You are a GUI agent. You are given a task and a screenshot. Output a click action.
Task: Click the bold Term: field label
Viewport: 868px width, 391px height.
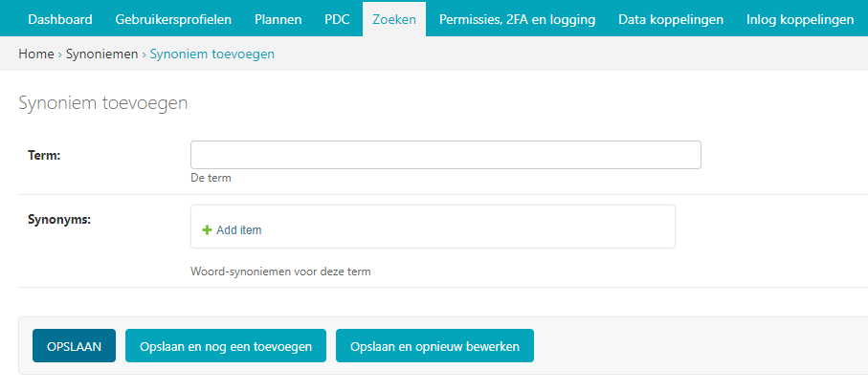[45, 155]
